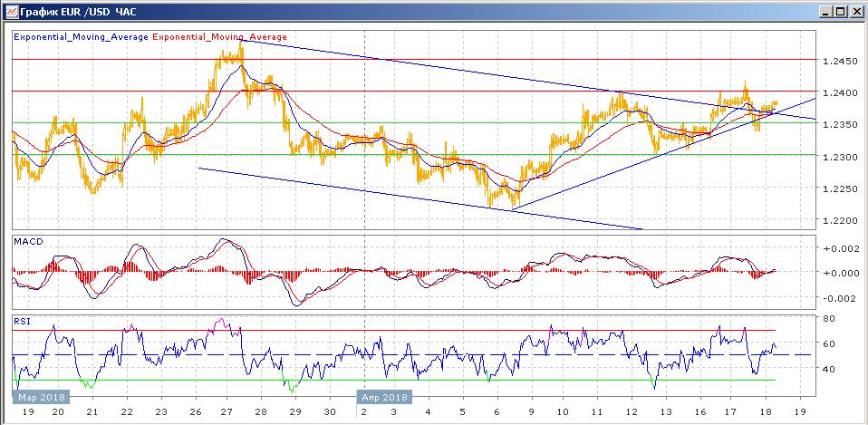Viewport: 868px width, 425px height.
Task: Click the 1.2250 price axis label
Action: click(839, 188)
